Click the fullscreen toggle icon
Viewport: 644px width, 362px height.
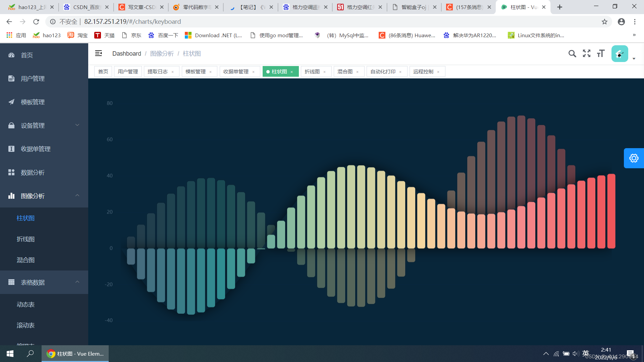tap(587, 54)
